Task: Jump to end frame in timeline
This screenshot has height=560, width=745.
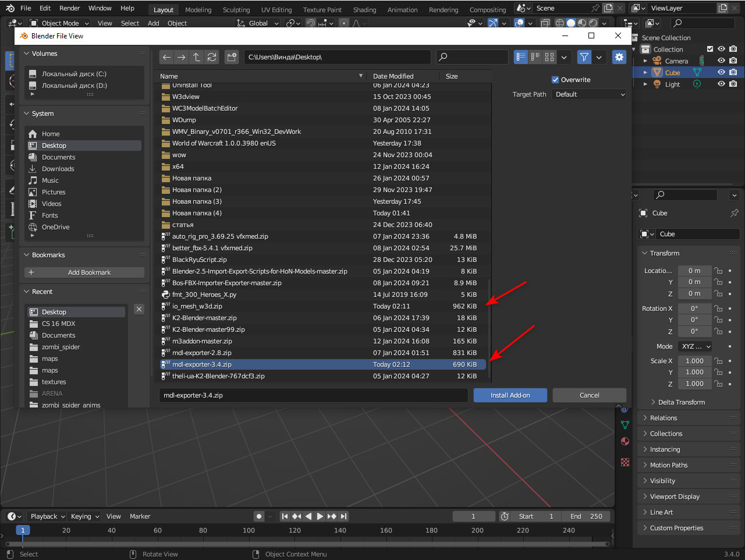Action: [344, 516]
